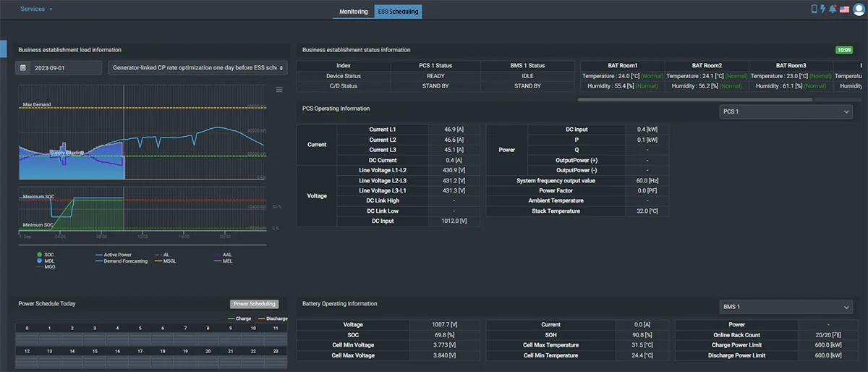The height and width of the screenshot is (372, 868).
Task: Open the mobile device icon in header
Action: click(814, 9)
